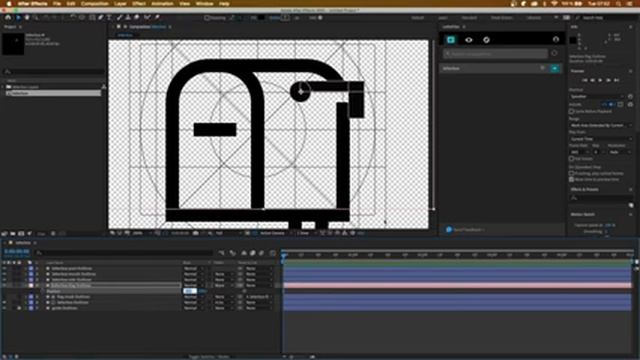Toggle audio include button in Preview panel
Viewport: 640px width, 360px height.
[611, 104]
